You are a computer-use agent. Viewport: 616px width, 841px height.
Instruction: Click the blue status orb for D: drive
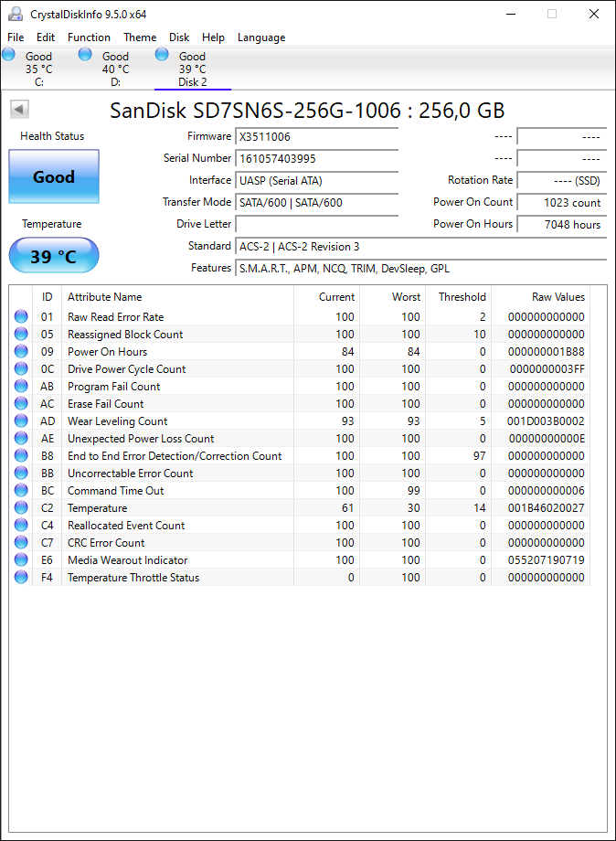click(85, 54)
